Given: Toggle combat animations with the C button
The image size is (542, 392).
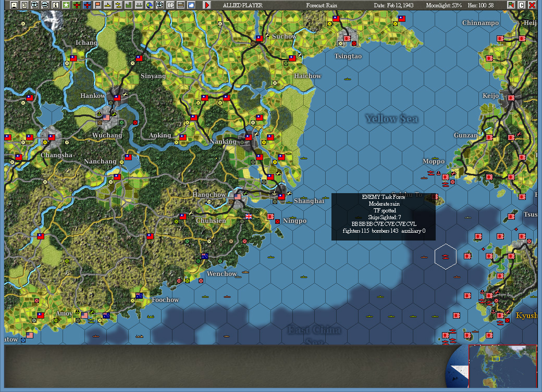Looking at the screenshot, I should pos(522,5).
